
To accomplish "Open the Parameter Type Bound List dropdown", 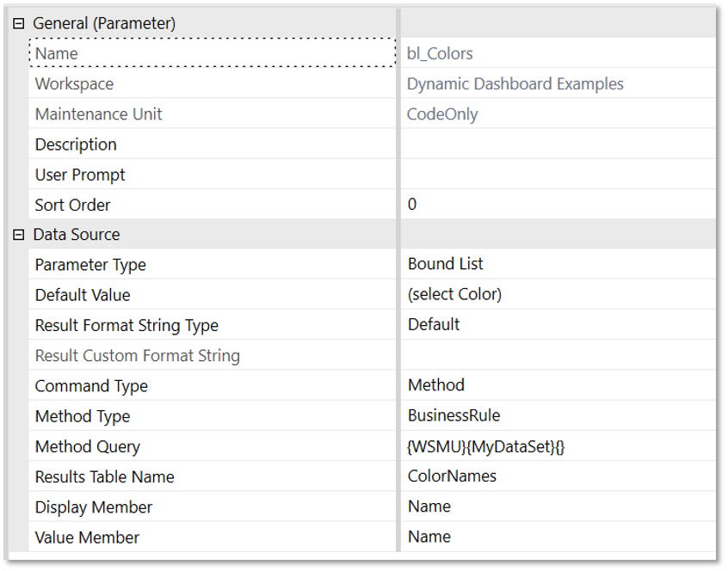I will pos(559,264).
